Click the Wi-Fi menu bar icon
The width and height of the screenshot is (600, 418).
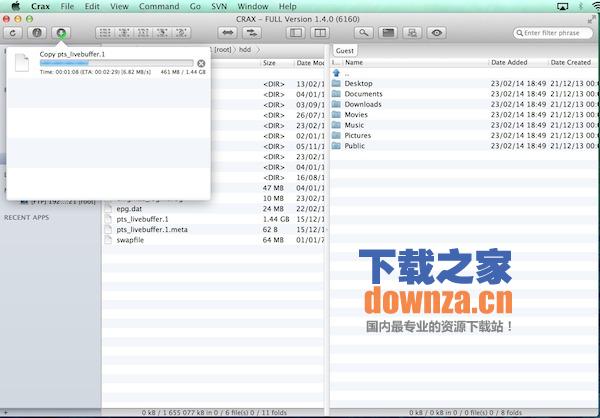coord(596,7)
